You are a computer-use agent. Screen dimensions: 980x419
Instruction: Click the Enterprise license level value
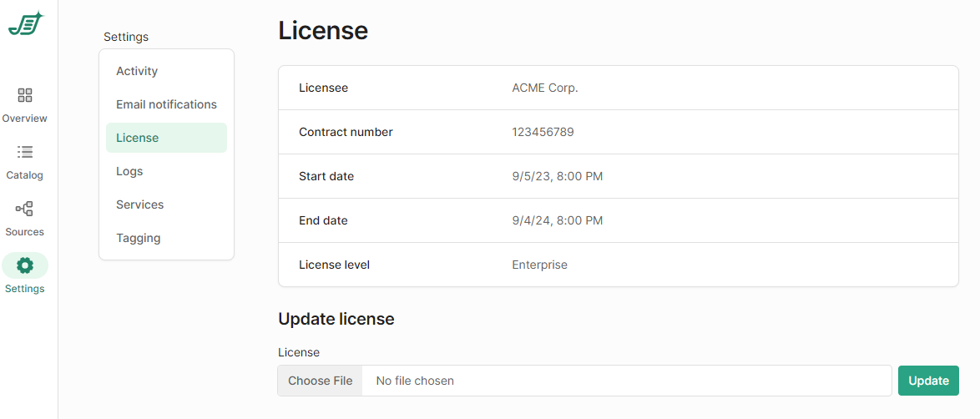point(539,265)
